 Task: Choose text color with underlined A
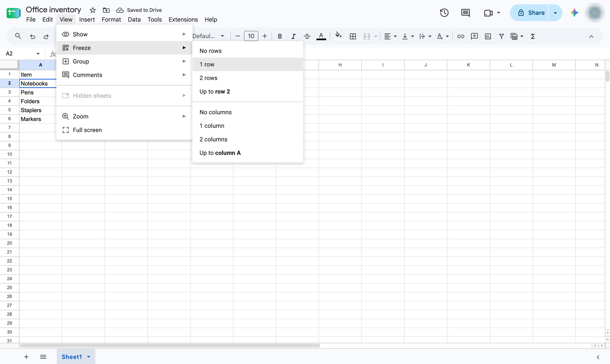[321, 36]
